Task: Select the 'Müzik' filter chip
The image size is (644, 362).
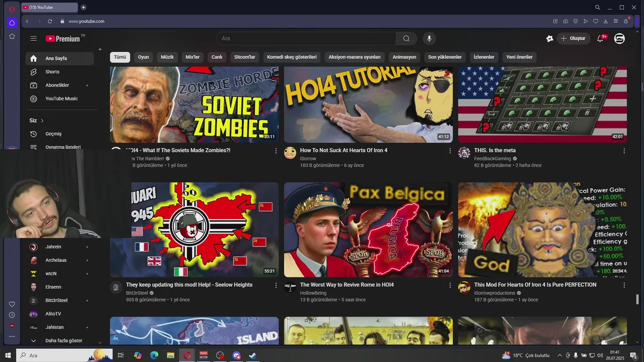Action: tap(167, 57)
